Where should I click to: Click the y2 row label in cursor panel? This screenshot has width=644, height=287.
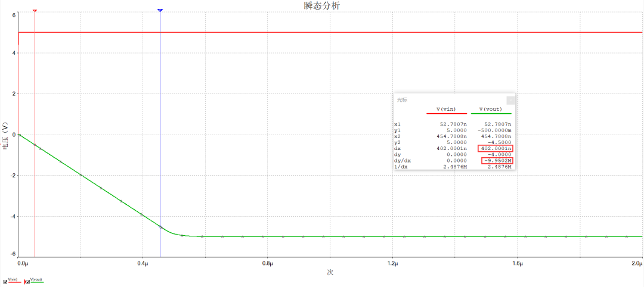point(397,143)
